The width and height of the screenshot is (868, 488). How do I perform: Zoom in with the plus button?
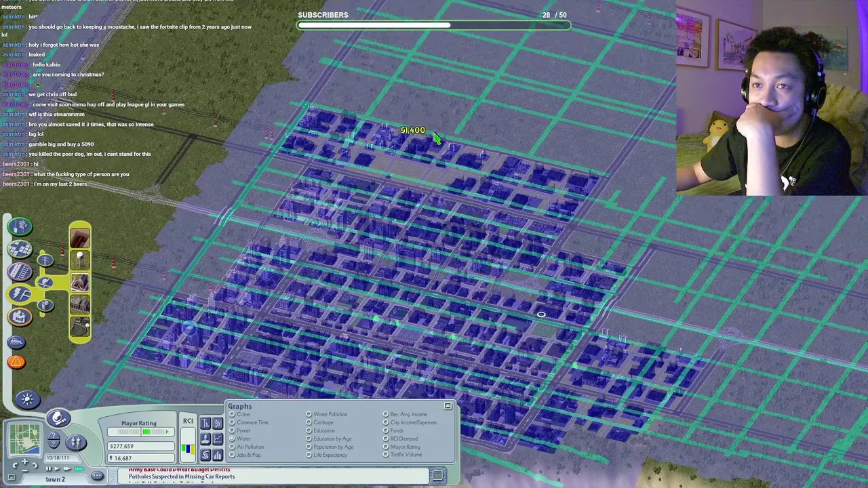pyautogui.click(x=25, y=462)
